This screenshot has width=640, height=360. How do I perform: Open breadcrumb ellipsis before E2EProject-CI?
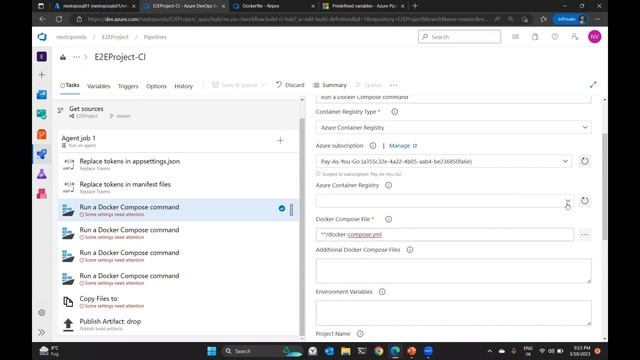pos(76,57)
